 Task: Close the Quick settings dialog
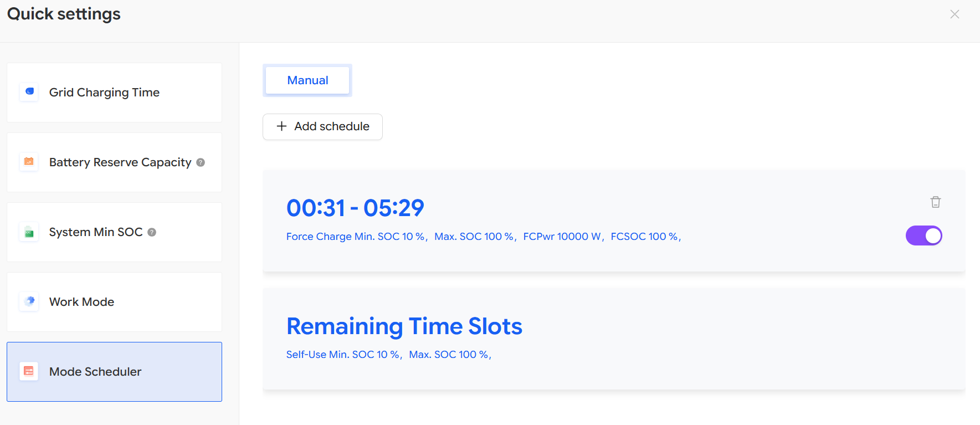click(955, 14)
